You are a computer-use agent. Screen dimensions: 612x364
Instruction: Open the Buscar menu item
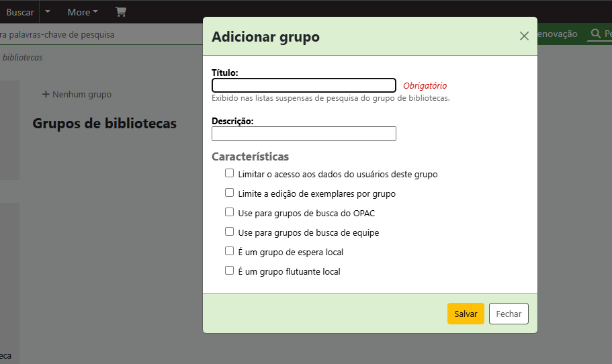[19, 12]
